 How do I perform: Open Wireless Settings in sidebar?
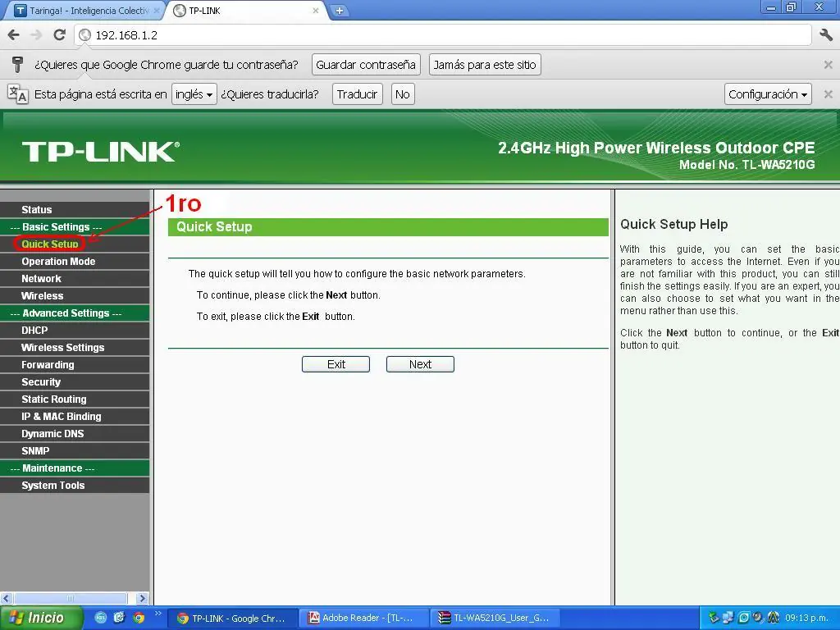tap(75, 348)
